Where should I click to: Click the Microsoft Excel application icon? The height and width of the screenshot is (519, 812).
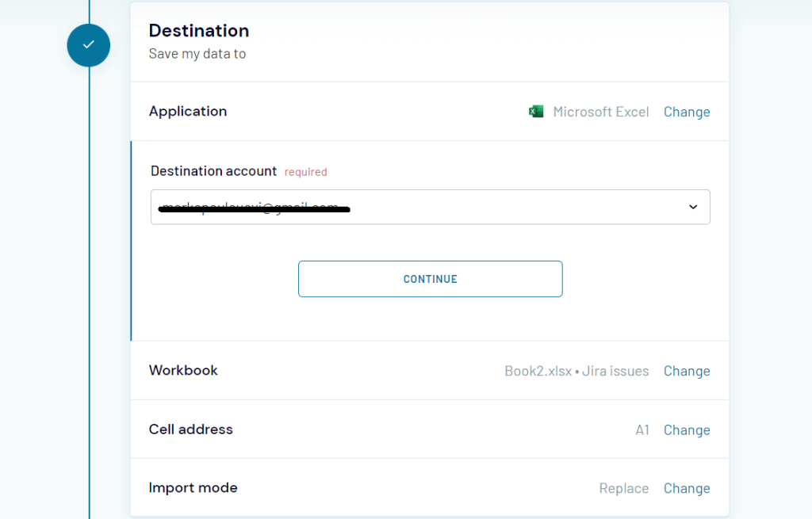(x=536, y=111)
